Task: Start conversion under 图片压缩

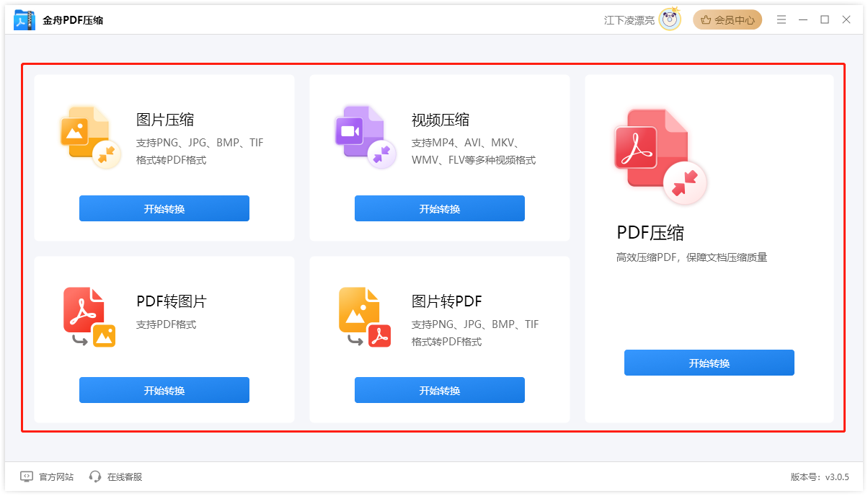Action: click(164, 208)
